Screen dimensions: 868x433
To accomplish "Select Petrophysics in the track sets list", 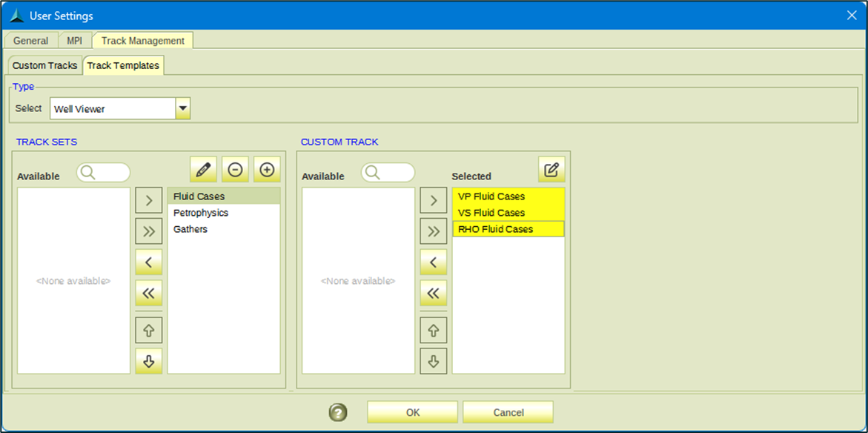I will pos(201,213).
